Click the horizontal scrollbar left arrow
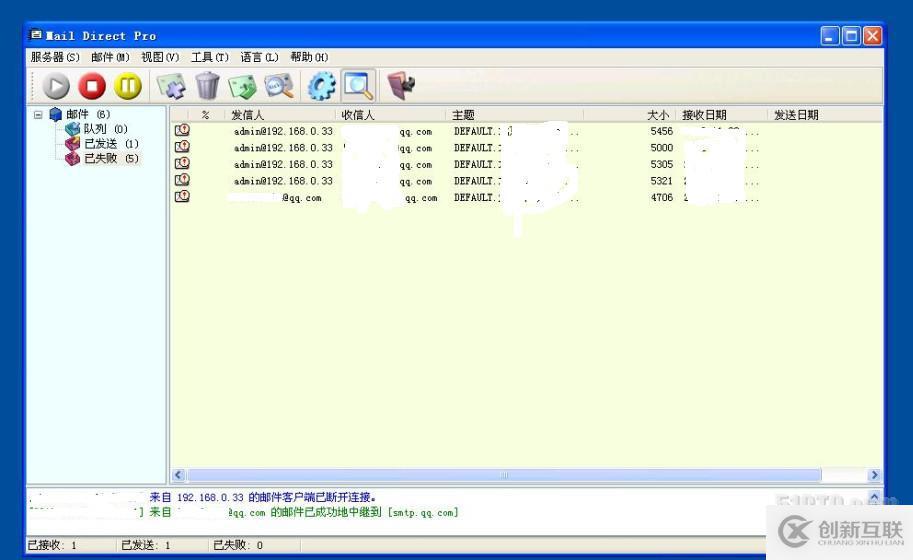This screenshot has width=913, height=560. pyautogui.click(x=179, y=475)
